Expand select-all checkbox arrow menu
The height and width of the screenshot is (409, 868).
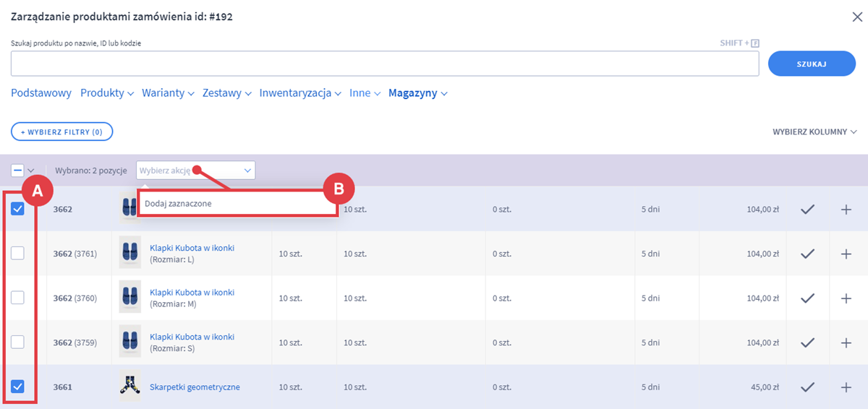31,171
